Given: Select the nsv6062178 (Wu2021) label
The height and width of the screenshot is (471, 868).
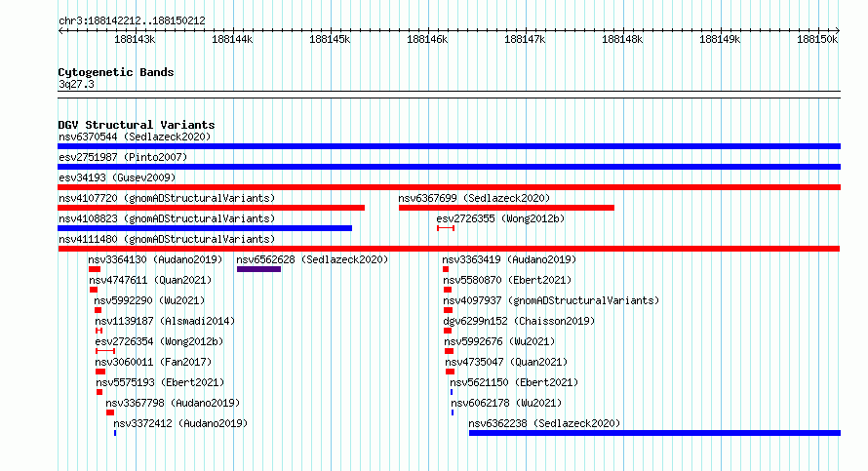Looking at the screenshot, I should pyautogui.click(x=506, y=403).
